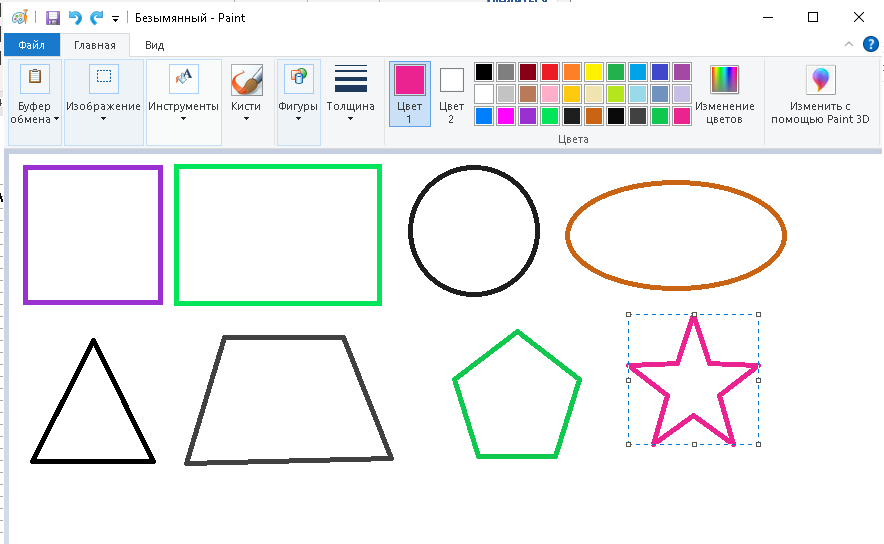Click the Толщина line thickness icon
Viewport: 884px width, 544px height.
pyautogui.click(x=351, y=78)
